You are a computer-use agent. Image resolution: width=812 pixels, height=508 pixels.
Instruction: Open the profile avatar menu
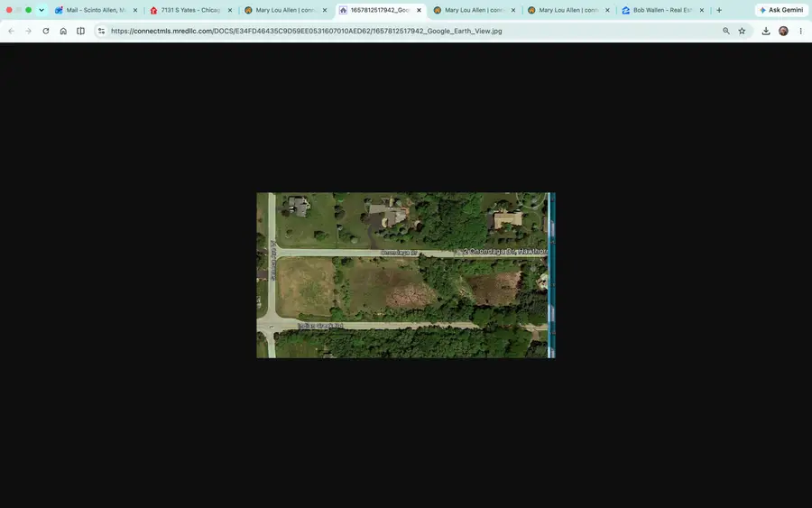point(783,31)
